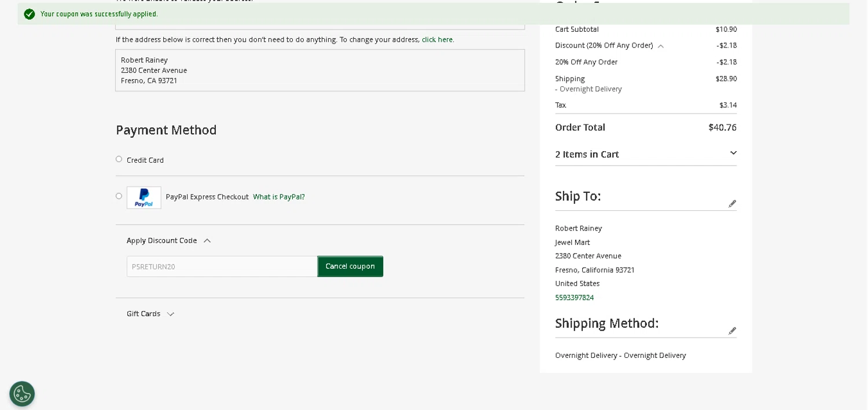Click the phone number 5593397824 link
868x410 pixels.
pyautogui.click(x=574, y=298)
